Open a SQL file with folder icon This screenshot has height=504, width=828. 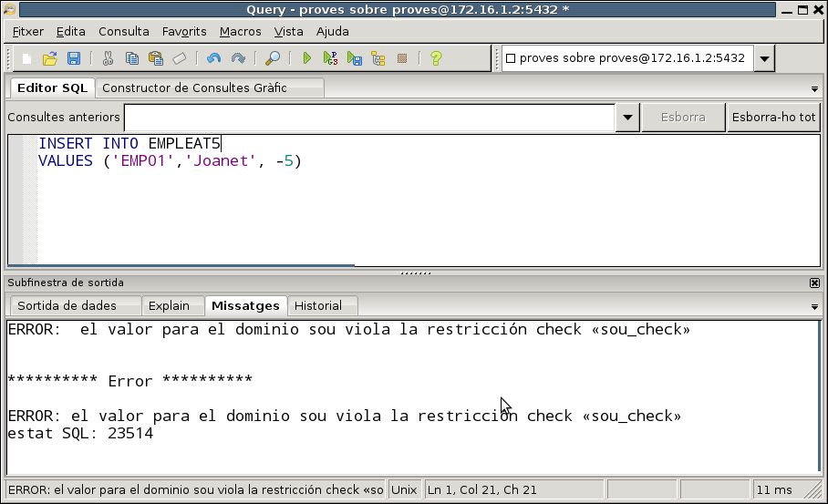point(50,58)
